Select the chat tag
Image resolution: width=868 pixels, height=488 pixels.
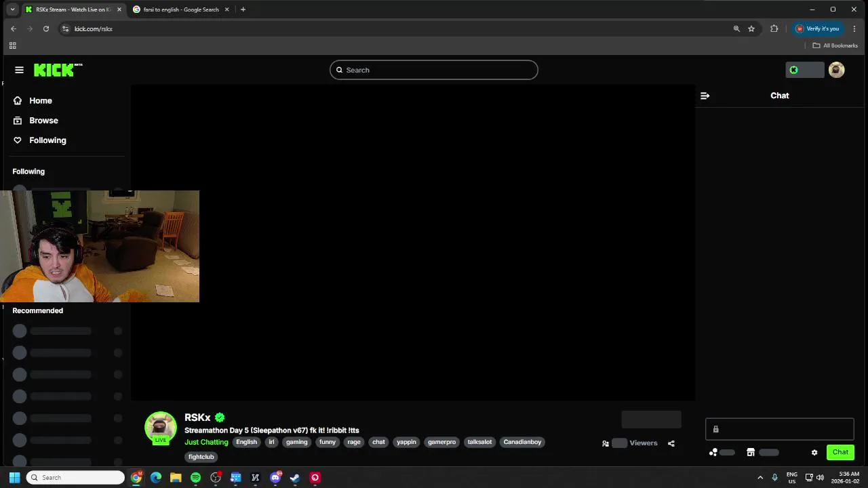point(378,442)
